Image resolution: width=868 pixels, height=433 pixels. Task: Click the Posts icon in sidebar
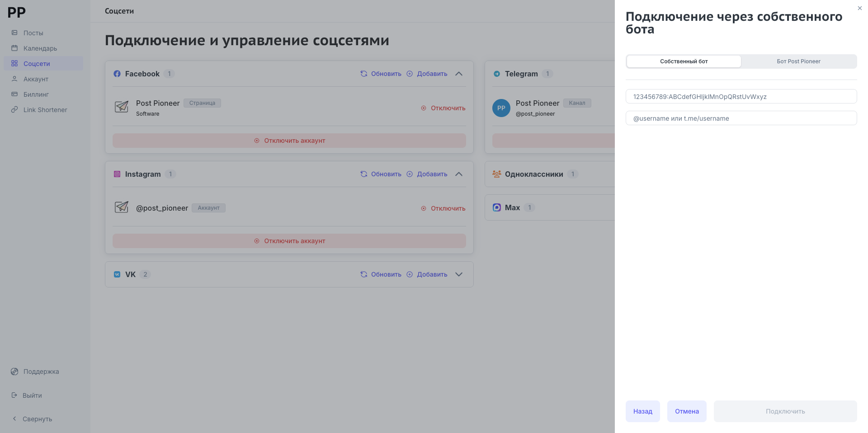coord(14,33)
